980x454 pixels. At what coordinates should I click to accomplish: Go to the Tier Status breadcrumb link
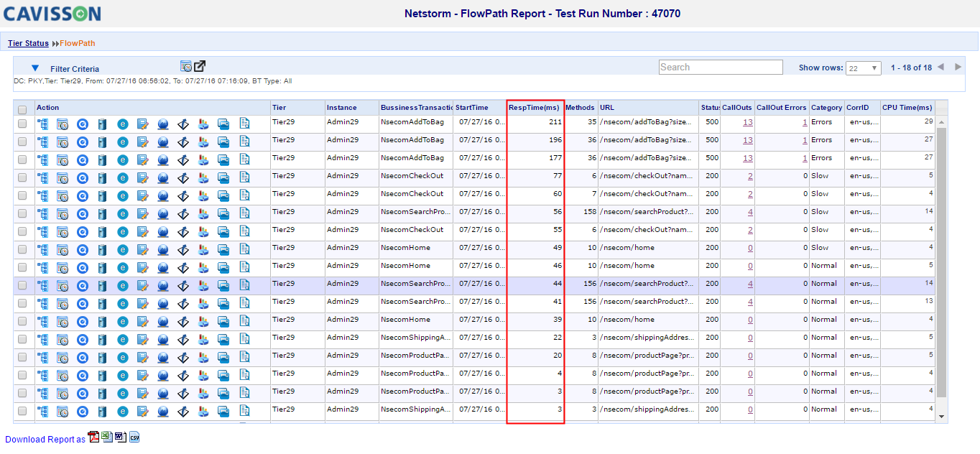[x=28, y=43]
